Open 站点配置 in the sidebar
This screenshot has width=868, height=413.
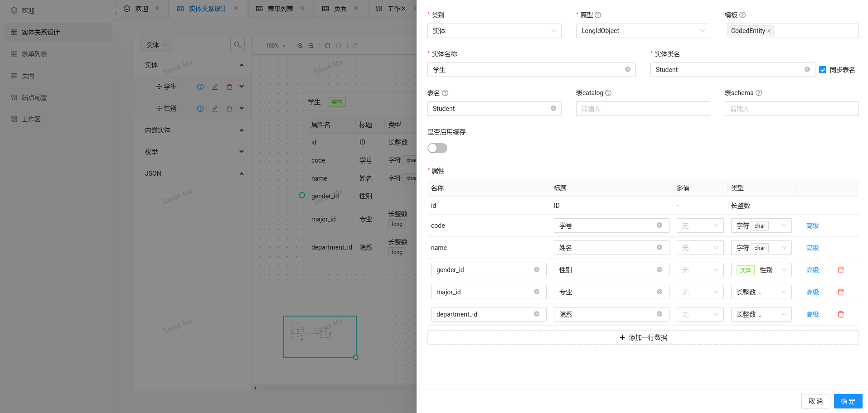(58, 97)
